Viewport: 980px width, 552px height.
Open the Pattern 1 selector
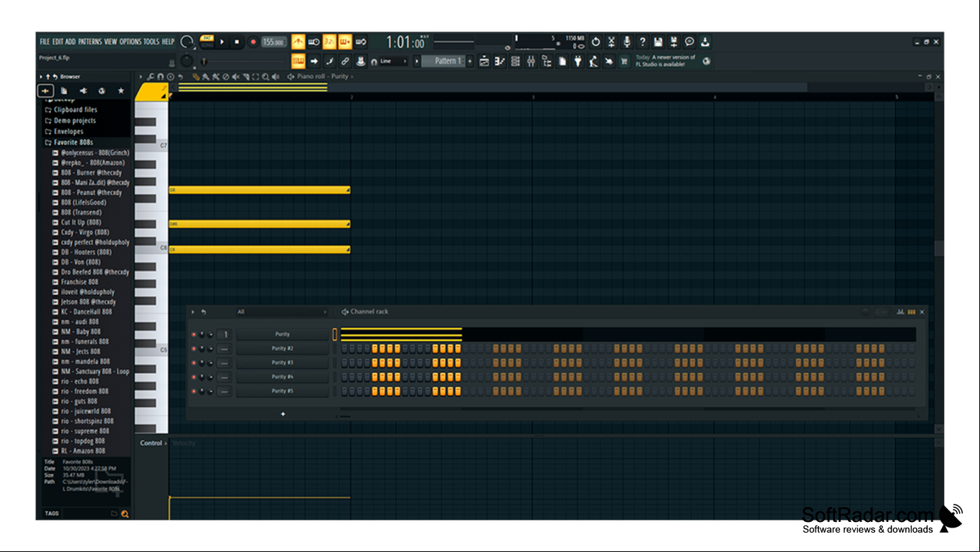tap(443, 62)
